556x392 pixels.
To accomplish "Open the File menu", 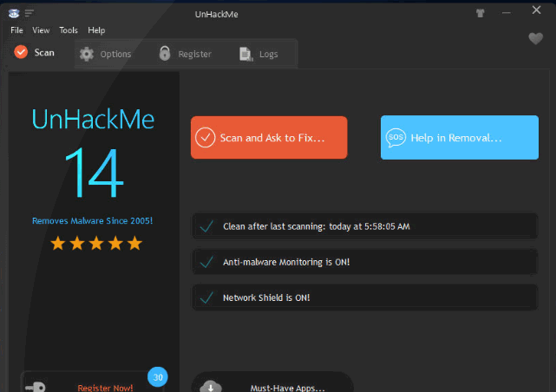I will 16,30.
